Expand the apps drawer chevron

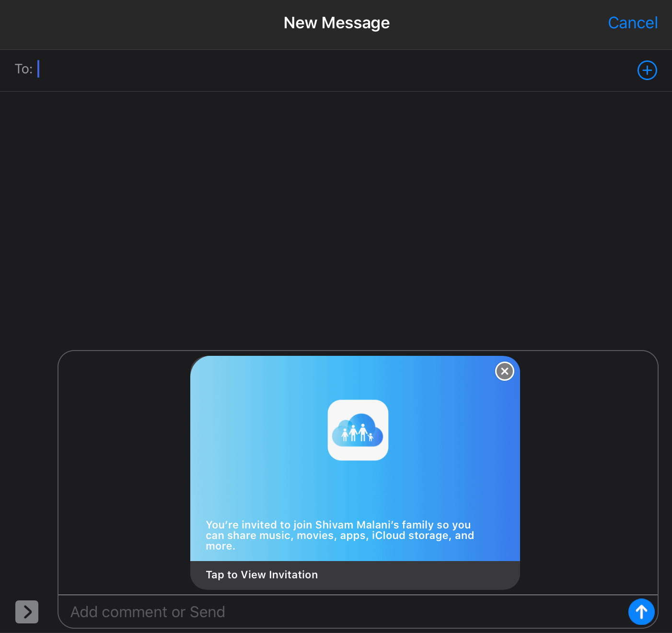27,612
